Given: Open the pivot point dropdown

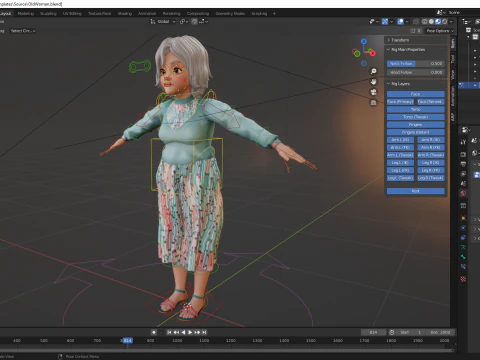Looking at the screenshot, I should click(x=184, y=22).
